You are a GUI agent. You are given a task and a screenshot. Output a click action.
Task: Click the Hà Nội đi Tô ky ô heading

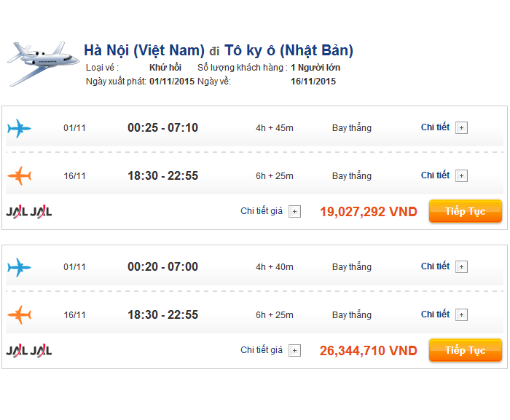[x=219, y=50]
